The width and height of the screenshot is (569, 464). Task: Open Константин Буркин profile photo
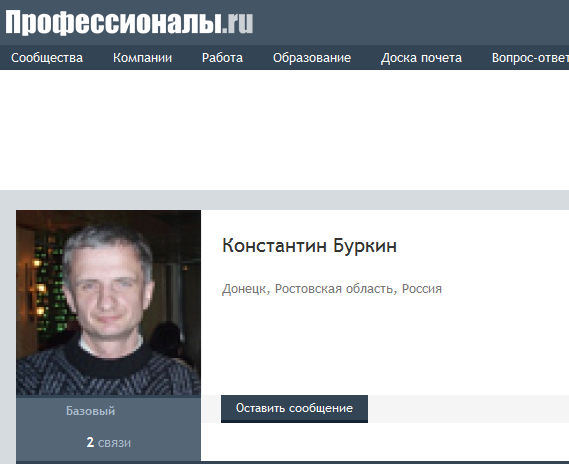coord(109,303)
